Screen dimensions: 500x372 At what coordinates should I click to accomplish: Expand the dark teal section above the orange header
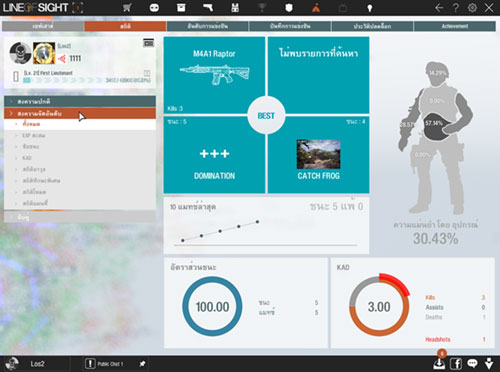(x=80, y=101)
